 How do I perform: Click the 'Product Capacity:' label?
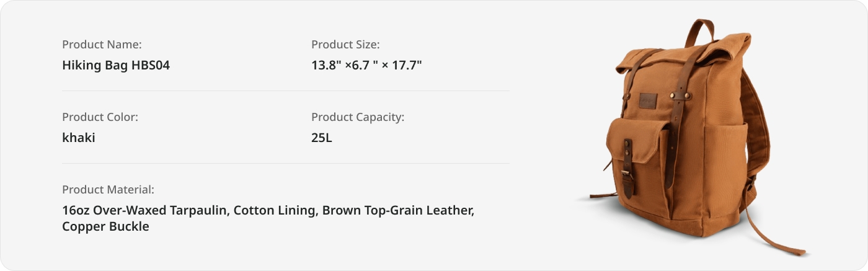tap(358, 117)
